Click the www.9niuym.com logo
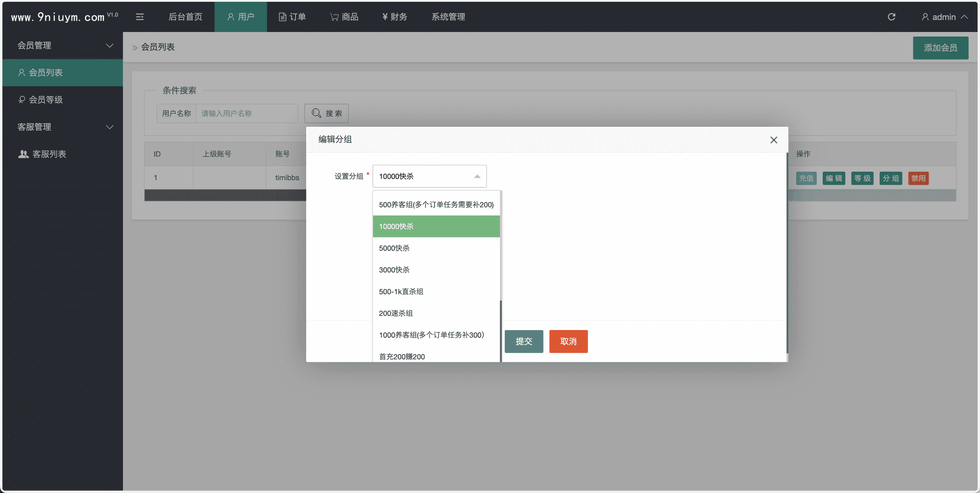 point(64,17)
